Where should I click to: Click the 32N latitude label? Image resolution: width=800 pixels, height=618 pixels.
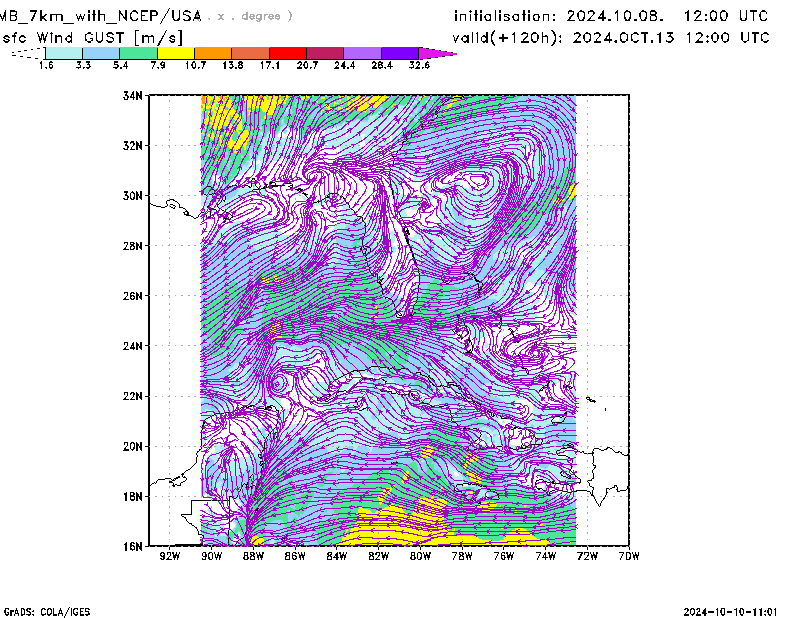pos(133,145)
